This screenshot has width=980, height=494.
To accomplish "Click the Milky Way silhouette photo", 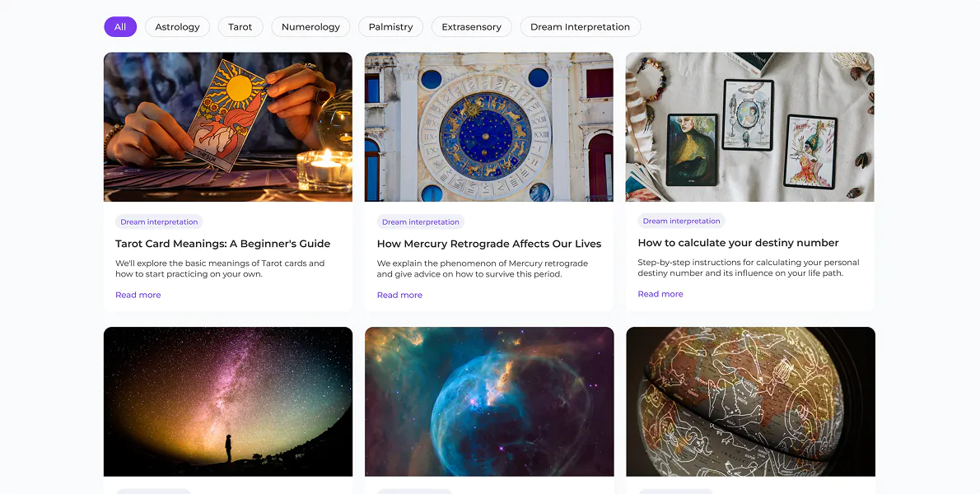I will pyautogui.click(x=228, y=402).
